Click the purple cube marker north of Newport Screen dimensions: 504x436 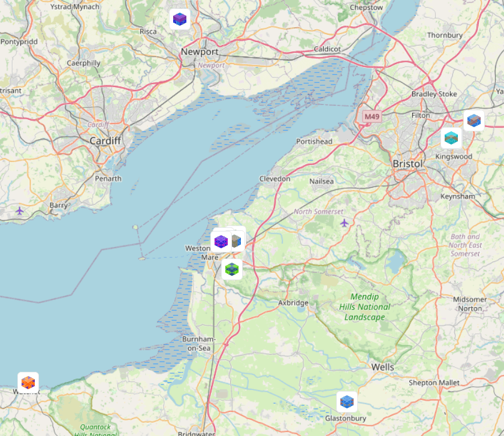[x=180, y=19]
